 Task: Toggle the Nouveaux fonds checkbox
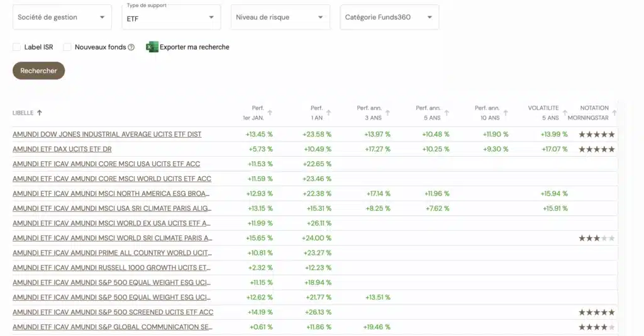tap(67, 47)
